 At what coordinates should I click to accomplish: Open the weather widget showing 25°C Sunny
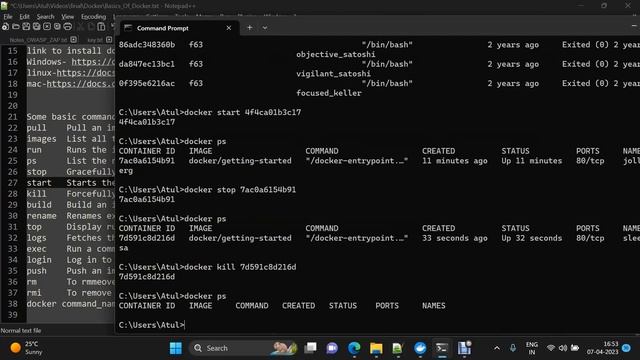click(x=26, y=348)
